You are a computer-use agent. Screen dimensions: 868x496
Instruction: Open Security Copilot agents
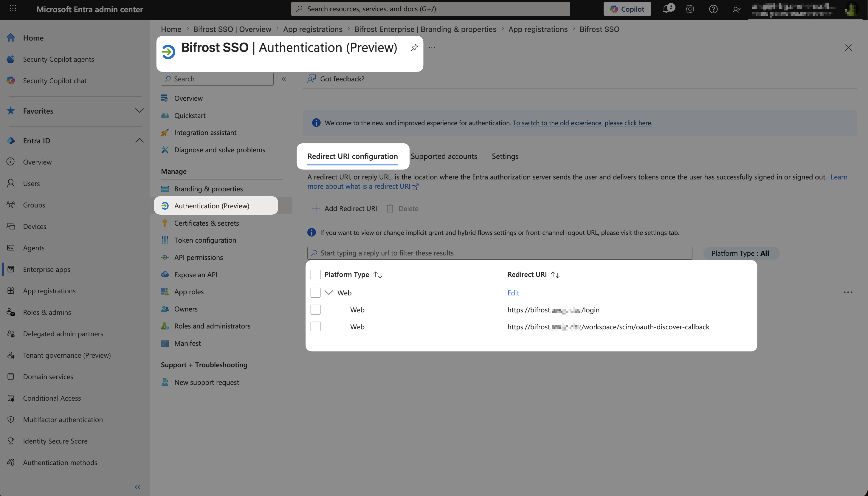(x=58, y=59)
